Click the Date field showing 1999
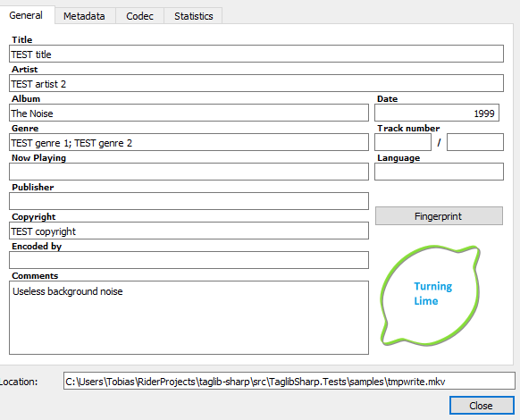 pyautogui.click(x=437, y=113)
